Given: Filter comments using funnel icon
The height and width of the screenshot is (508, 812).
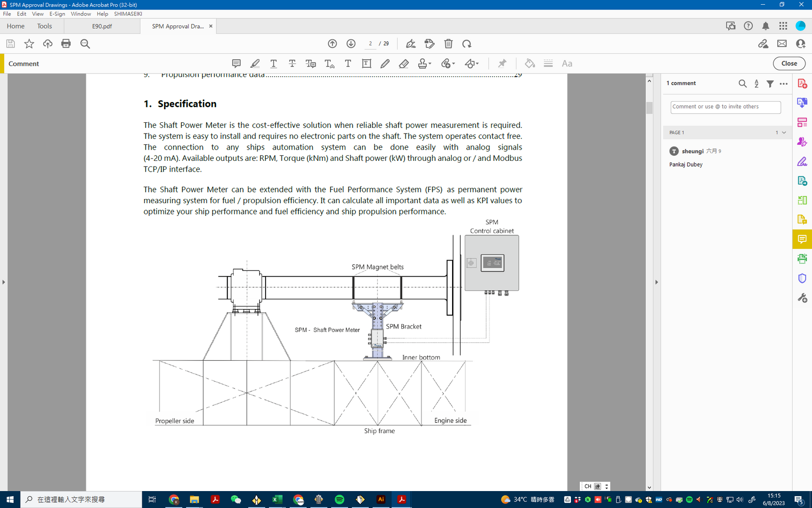Looking at the screenshot, I should click(770, 83).
